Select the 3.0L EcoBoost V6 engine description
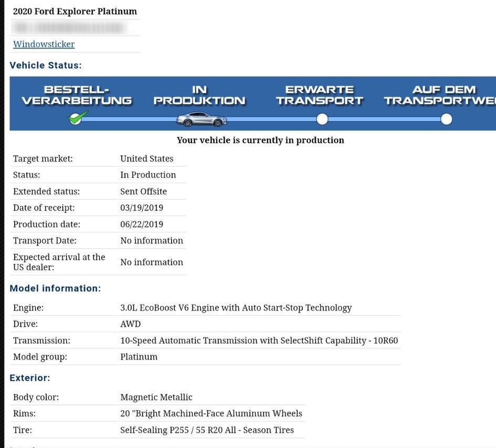This screenshot has width=496, height=448. tap(236, 307)
